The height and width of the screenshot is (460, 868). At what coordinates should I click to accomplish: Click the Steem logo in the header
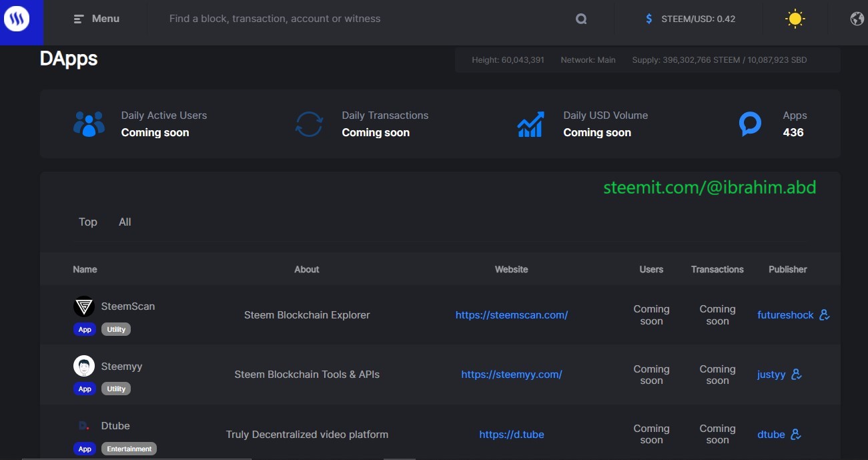pyautogui.click(x=17, y=19)
